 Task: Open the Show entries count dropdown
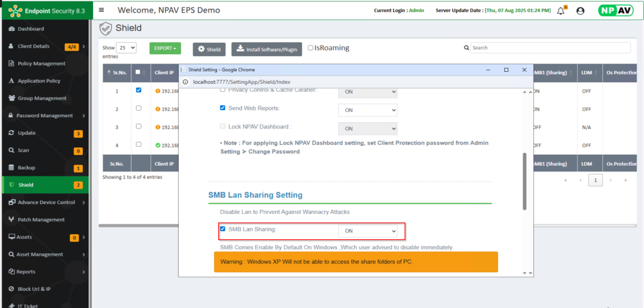coord(126,48)
